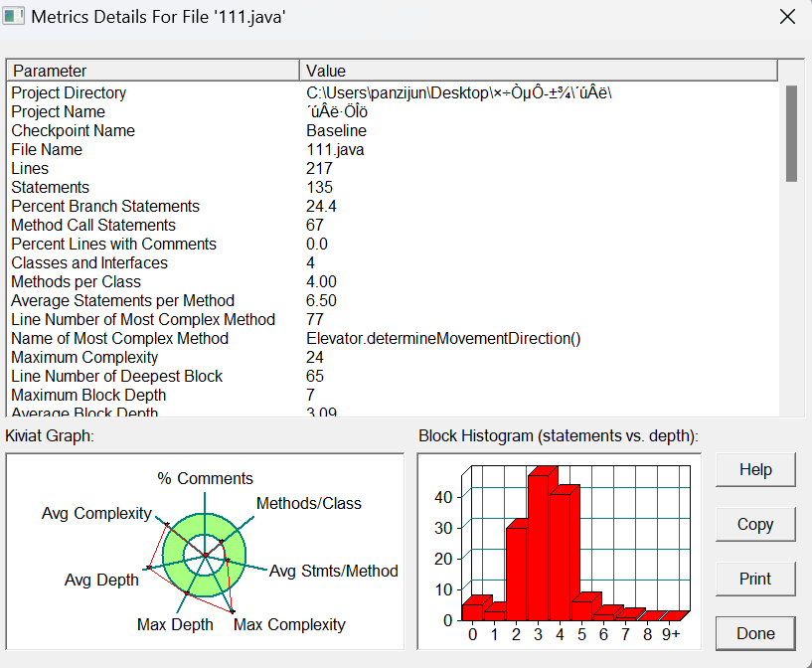Click the vertical scrollbar thumb of the metrics list
Image resolution: width=812 pixels, height=668 pixels.
(x=791, y=133)
